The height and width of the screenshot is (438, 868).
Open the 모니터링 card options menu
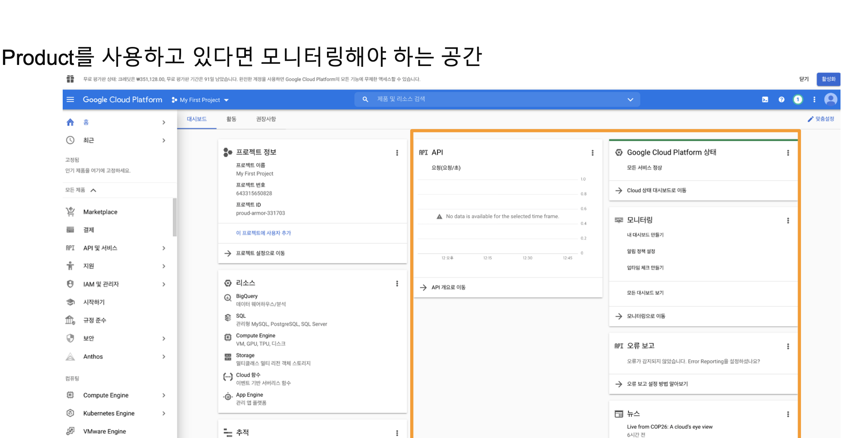[x=788, y=220]
